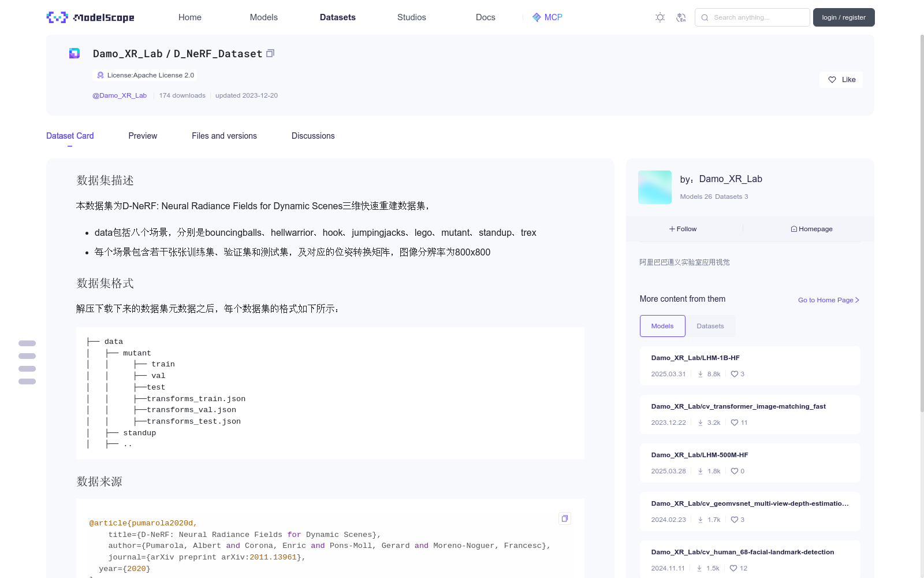The width and height of the screenshot is (924, 578).
Task: Click download icon on geomvsnet card
Action: pyautogui.click(x=701, y=520)
